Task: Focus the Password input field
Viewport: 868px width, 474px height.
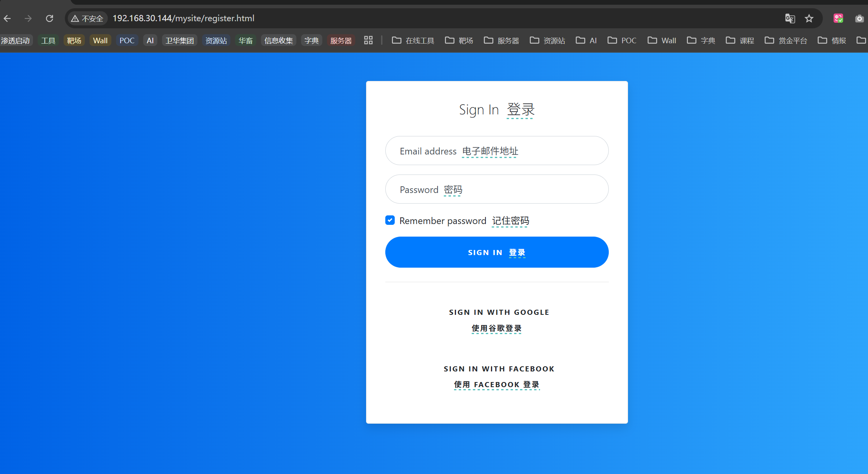Action: click(x=497, y=189)
